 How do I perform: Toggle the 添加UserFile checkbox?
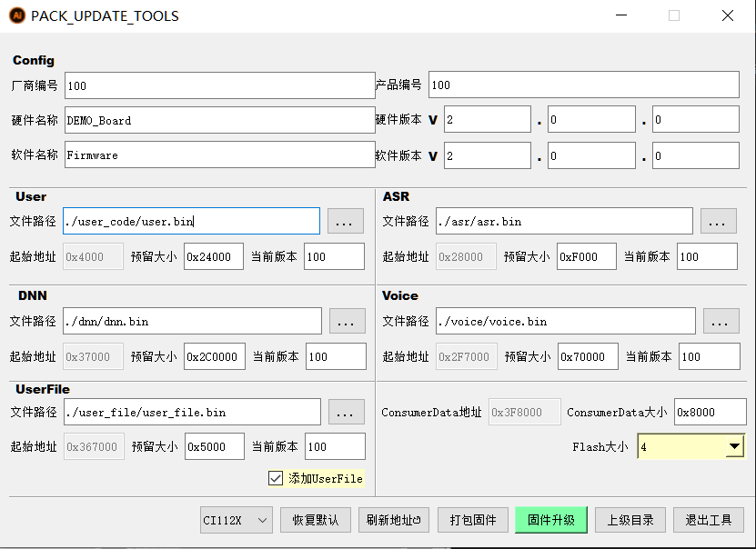click(x=276, y=478)
